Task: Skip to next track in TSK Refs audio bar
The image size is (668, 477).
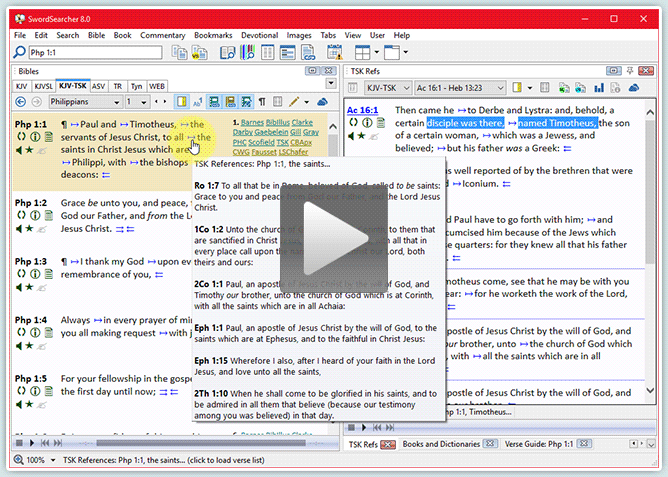Action: (390, 427)
